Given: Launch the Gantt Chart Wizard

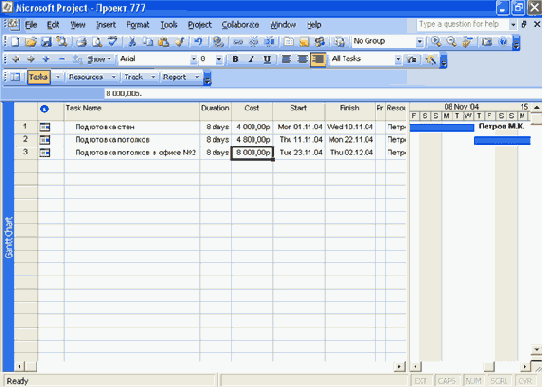Looking at the screenshot, I should (430, 59).
